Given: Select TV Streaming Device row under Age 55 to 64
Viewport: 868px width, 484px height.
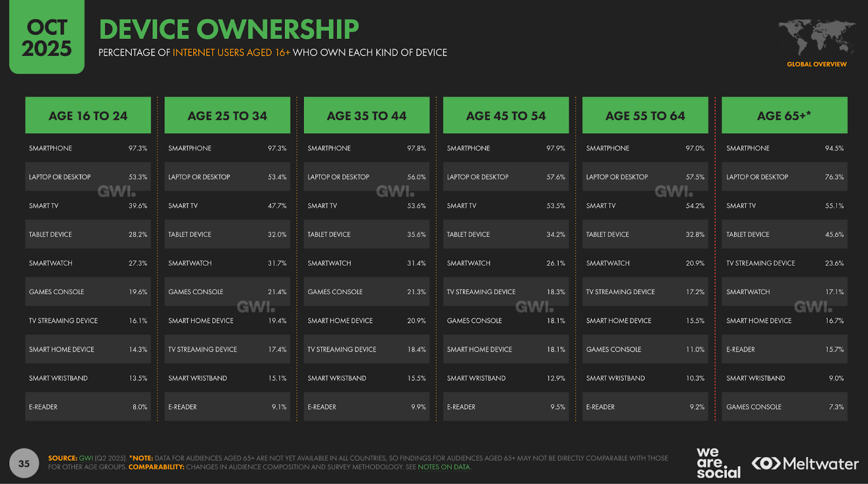Looking at the screenshot, I should point(645,292).
